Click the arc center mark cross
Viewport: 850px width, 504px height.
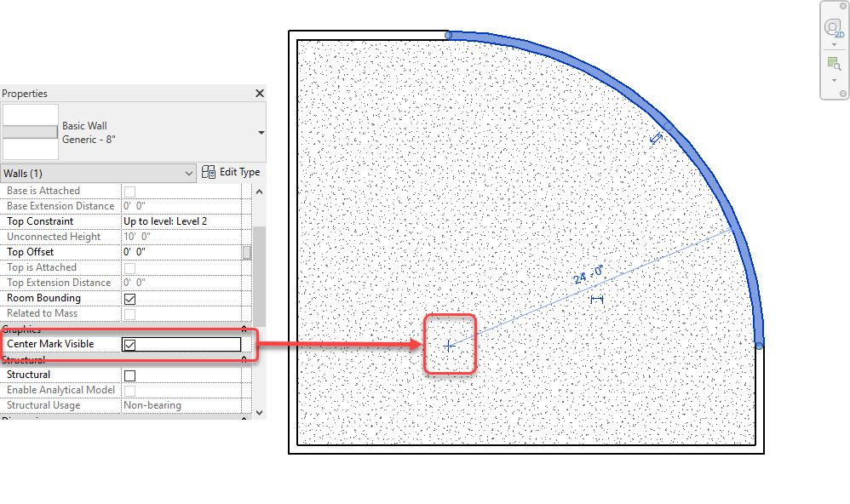click(x=449, y=346)
